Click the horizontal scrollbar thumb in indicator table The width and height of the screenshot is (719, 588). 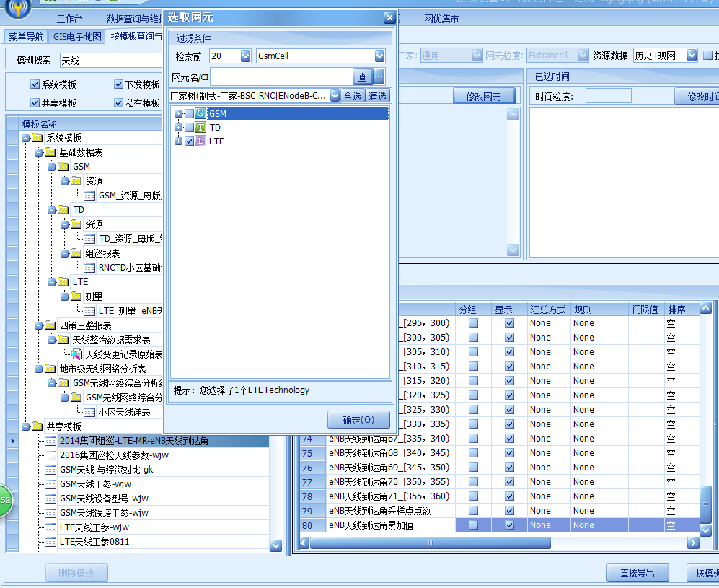coord(430,543)
